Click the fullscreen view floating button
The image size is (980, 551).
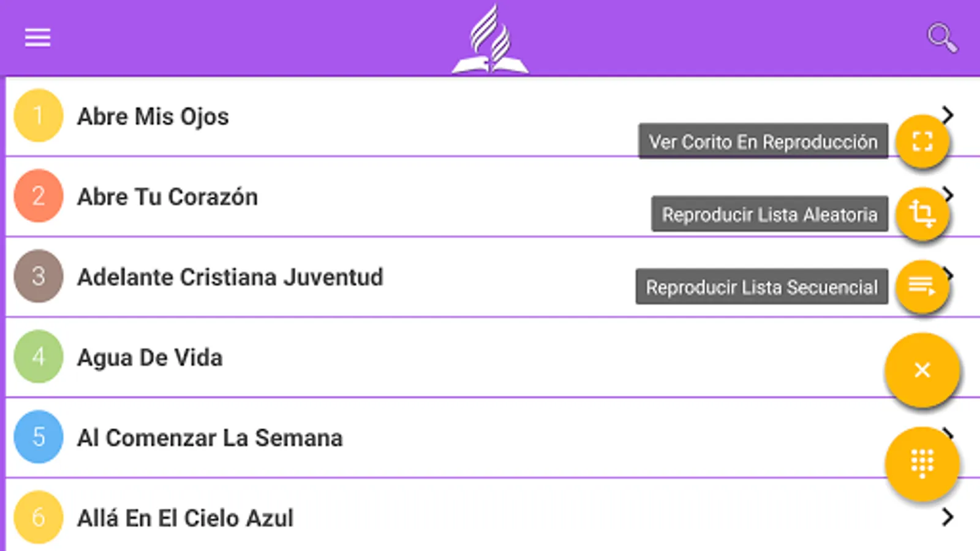(x=922, y=142)
